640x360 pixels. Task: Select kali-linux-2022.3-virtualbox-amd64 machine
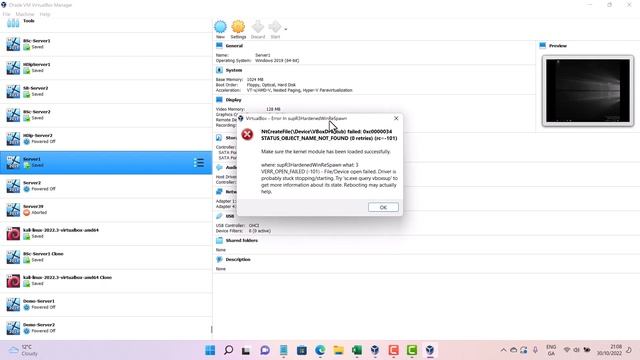click(106, 233)
